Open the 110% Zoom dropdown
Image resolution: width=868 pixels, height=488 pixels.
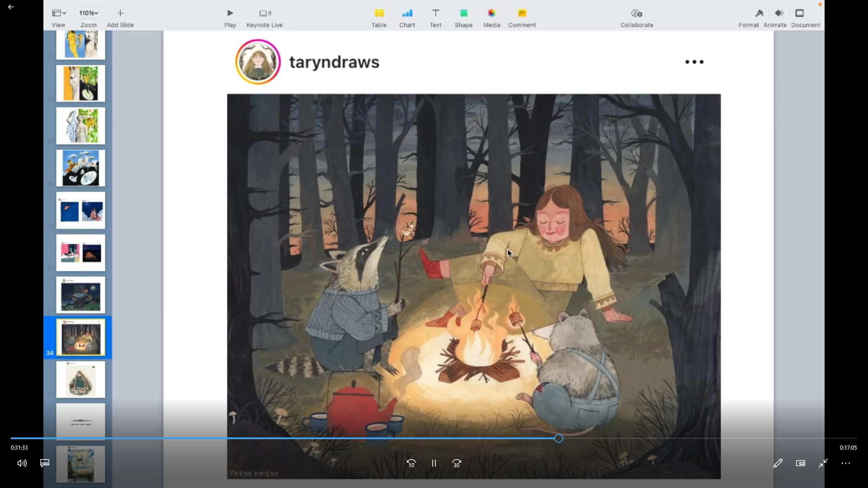(89, 13)
